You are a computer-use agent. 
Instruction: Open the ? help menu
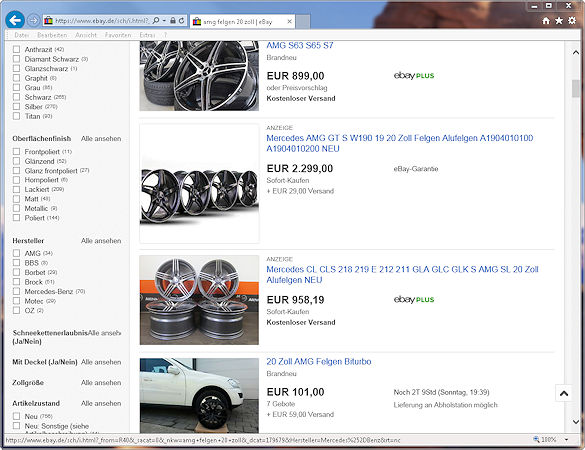tap(165, 35)
